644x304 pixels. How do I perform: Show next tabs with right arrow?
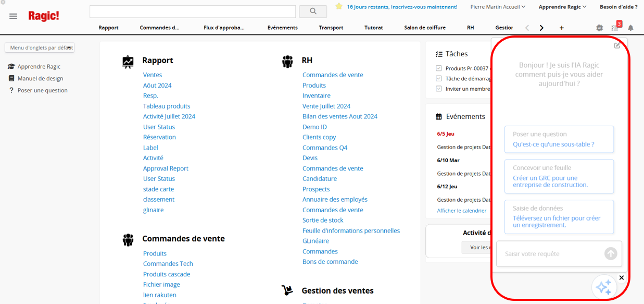(x=541, y=28)
